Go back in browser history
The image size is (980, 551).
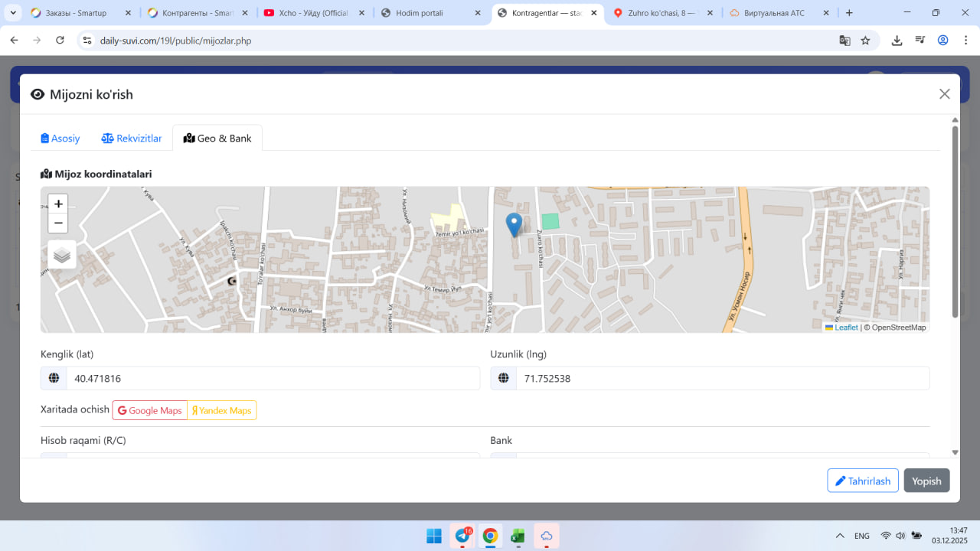pyautogui.click(x=14, y=41)
